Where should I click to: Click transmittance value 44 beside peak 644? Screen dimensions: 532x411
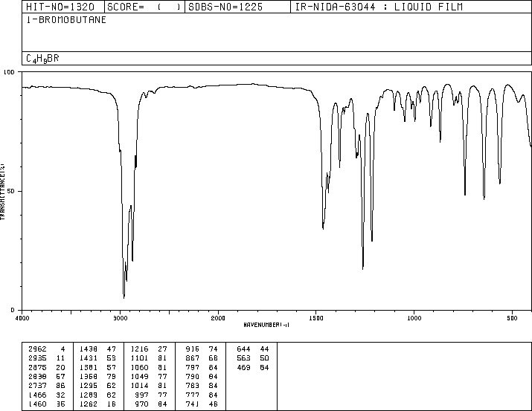(264, 349)
